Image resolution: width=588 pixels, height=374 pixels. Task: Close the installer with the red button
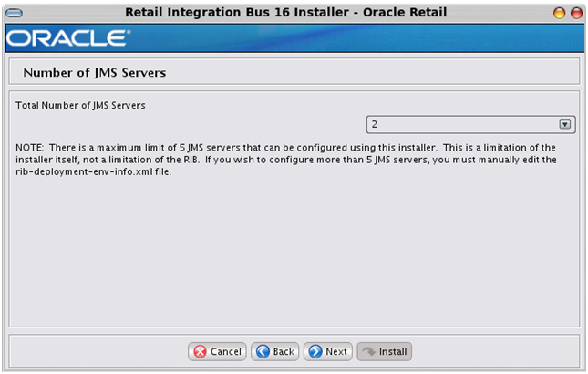click(x=576, y=13)
